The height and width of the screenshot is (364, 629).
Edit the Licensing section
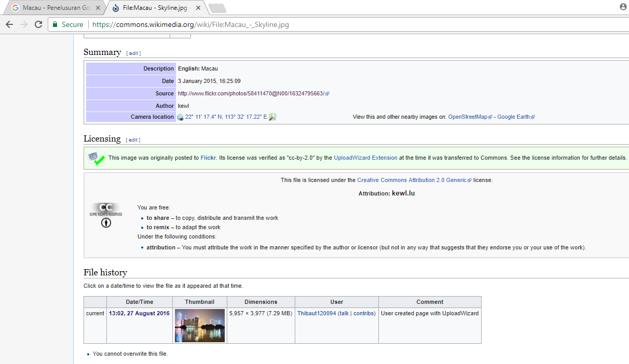pos(133,140)
